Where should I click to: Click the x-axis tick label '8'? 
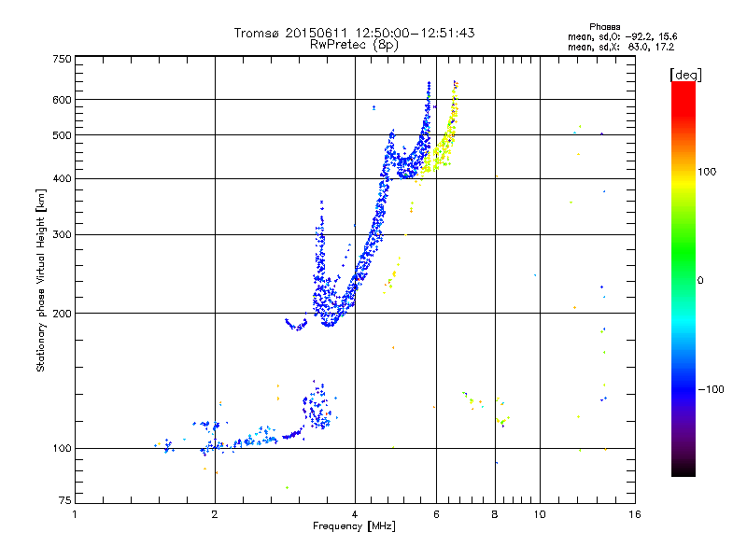pos(495,514)
